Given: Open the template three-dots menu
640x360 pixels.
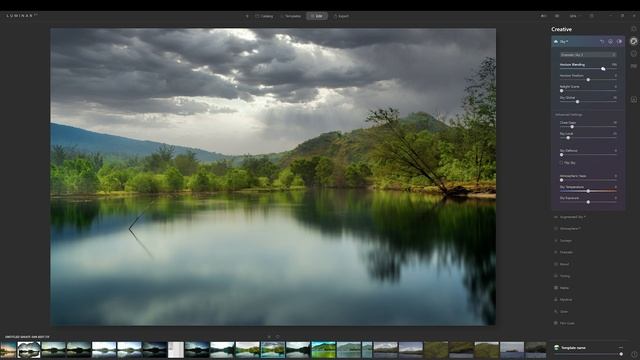Looking at the screenshot, I should (621, 347).
